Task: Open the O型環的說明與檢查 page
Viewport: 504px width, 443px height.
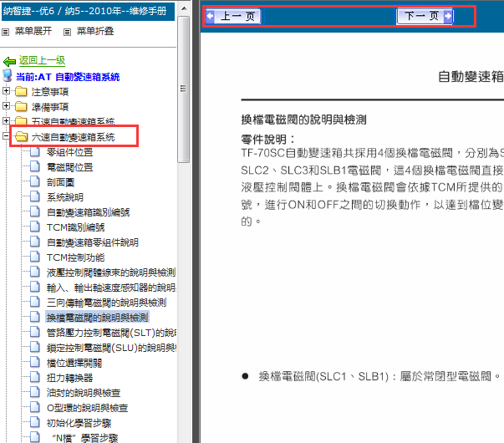Action: pyautogui.click(x=88, y=408)
